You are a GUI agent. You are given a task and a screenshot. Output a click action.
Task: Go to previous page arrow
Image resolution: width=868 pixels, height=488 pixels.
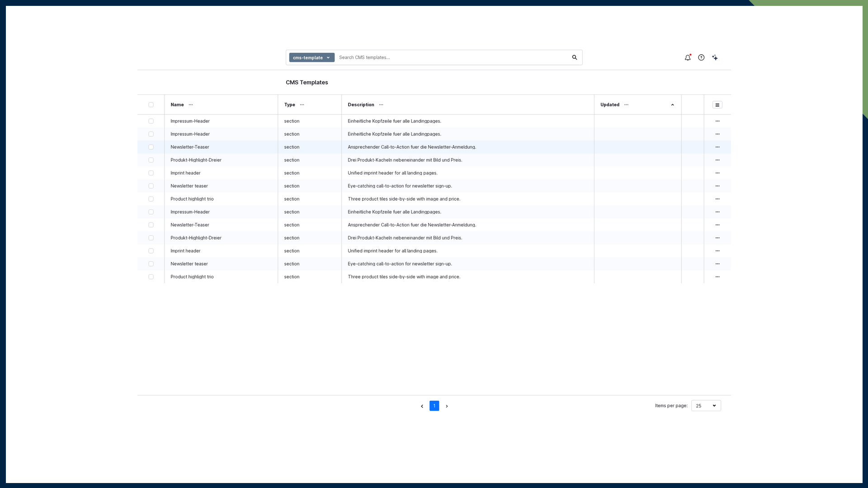(422, 406)
